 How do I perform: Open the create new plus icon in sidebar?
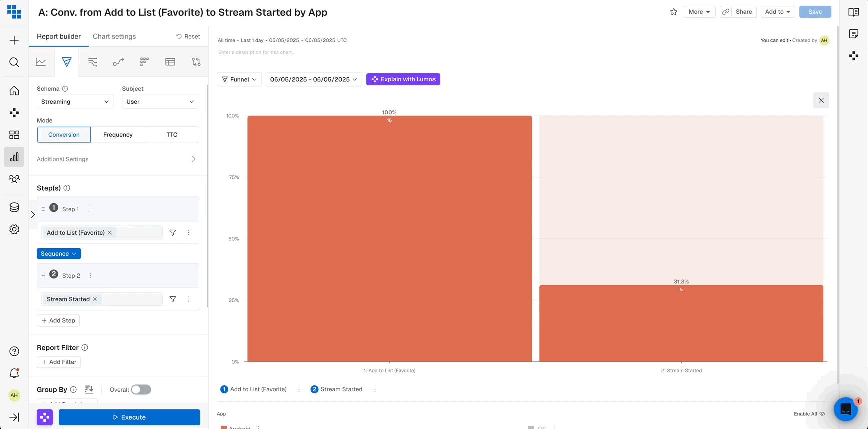coord(14,40)
